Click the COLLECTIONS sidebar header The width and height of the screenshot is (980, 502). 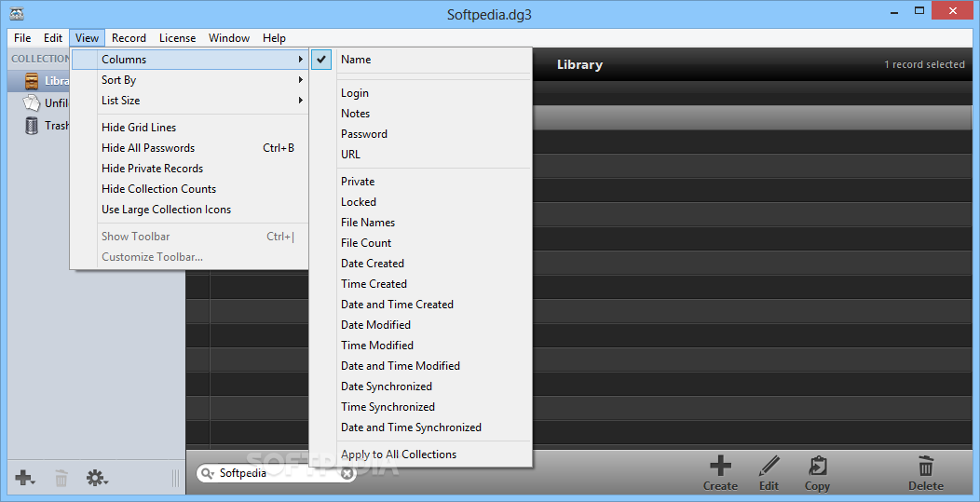tap(40, 59)
